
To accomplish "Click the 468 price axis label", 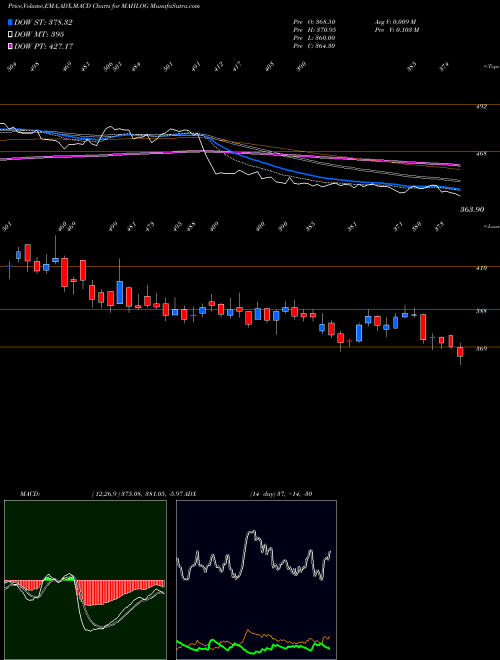I will click(481, 154).
